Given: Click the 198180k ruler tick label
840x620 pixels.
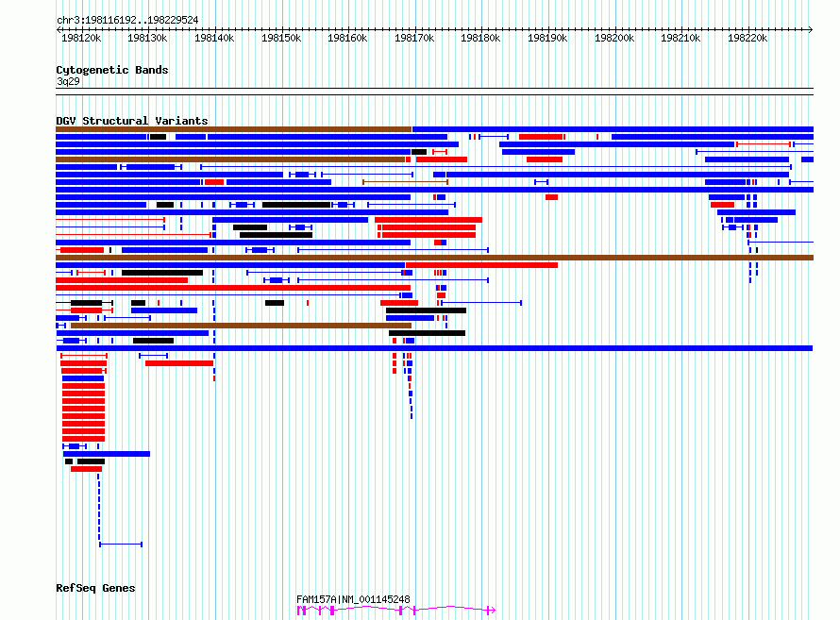Looking at the screenshot, I should (x=480, y=38).
